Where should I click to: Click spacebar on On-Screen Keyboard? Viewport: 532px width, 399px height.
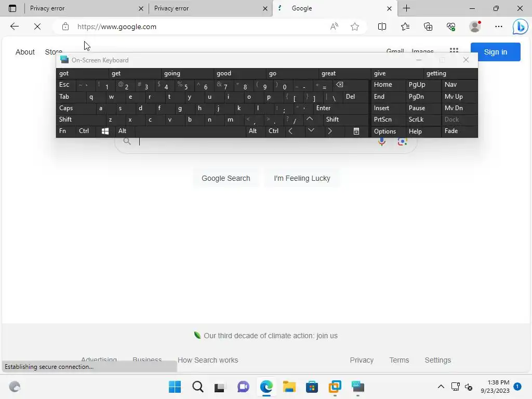tap(190, 131)
